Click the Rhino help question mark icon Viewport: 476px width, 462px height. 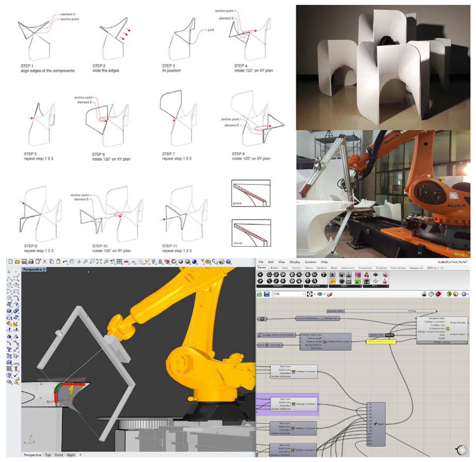pyautogui.click(x=228, y=262)
